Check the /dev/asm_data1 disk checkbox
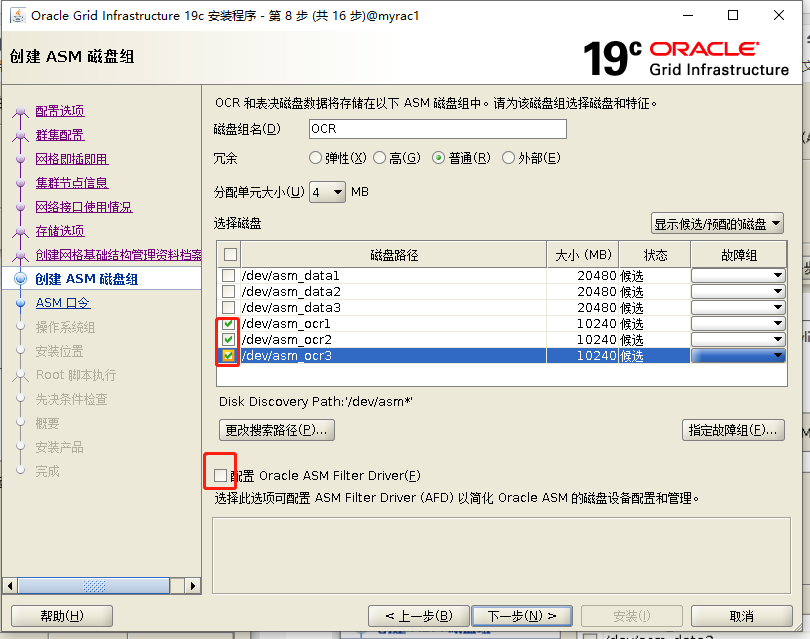The image size is (810, 639). 228,275
